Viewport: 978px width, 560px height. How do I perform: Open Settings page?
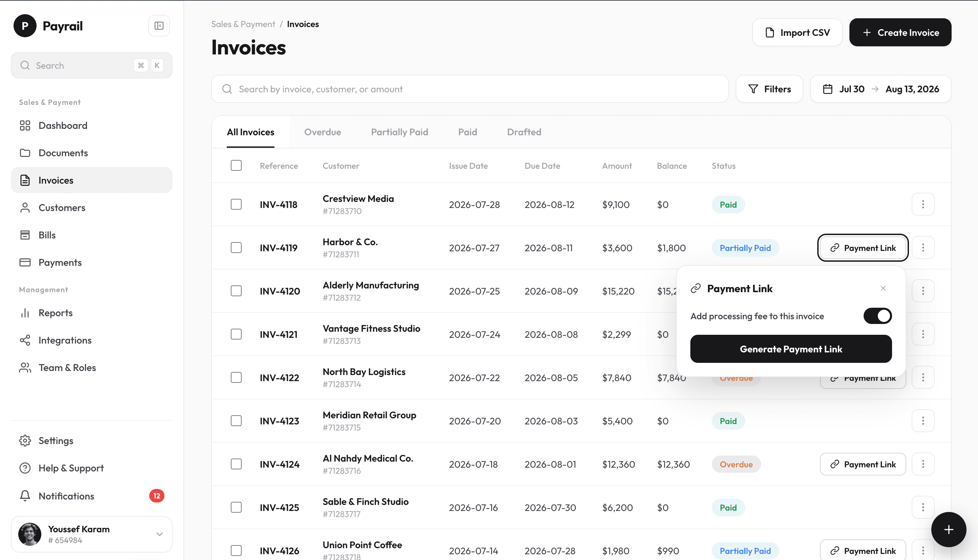coord(92,440)
